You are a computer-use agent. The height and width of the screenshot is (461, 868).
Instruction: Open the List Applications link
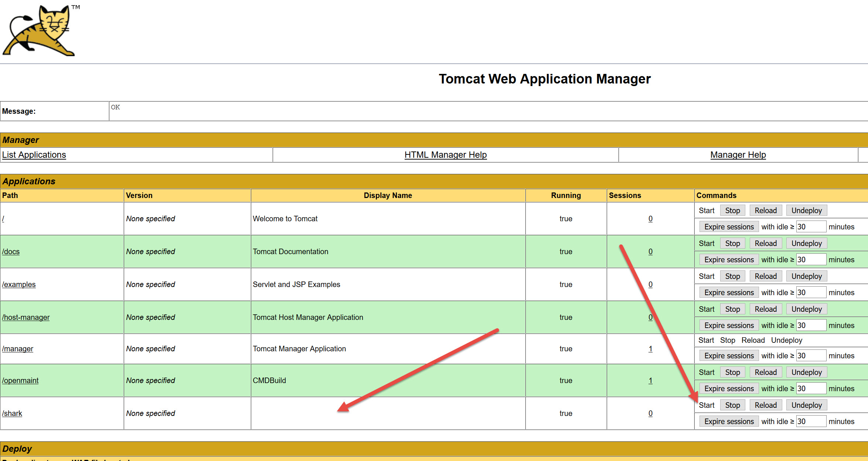click(x=34, y=155)
